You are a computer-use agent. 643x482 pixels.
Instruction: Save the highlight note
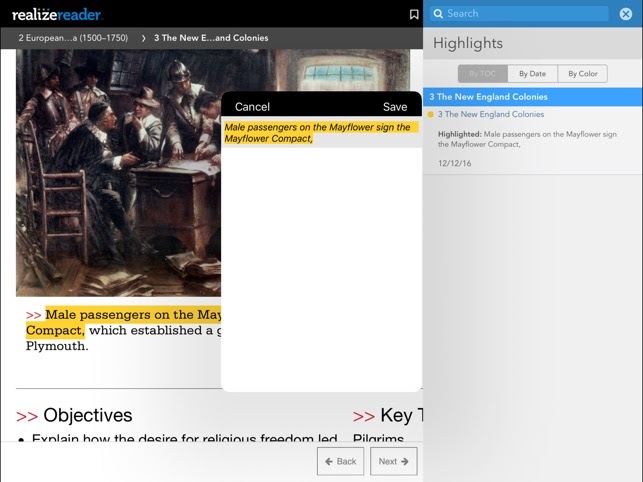[x=395, y=107]
